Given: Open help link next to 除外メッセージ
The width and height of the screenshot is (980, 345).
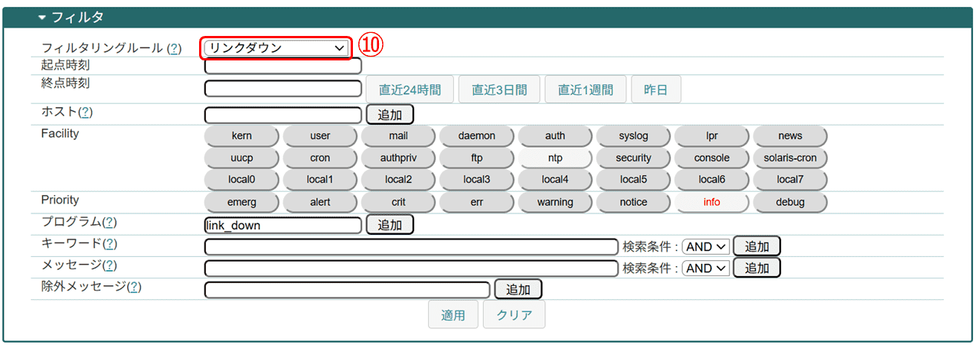Looking at the screenshot, I should [x=134, y=287].
